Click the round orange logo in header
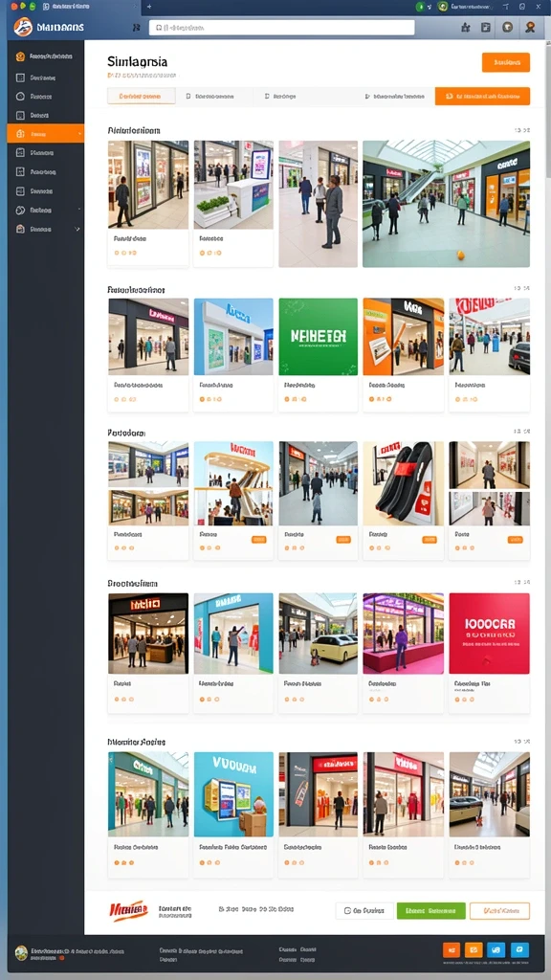This screenshot has width=551, height=980. pos(23,28)
